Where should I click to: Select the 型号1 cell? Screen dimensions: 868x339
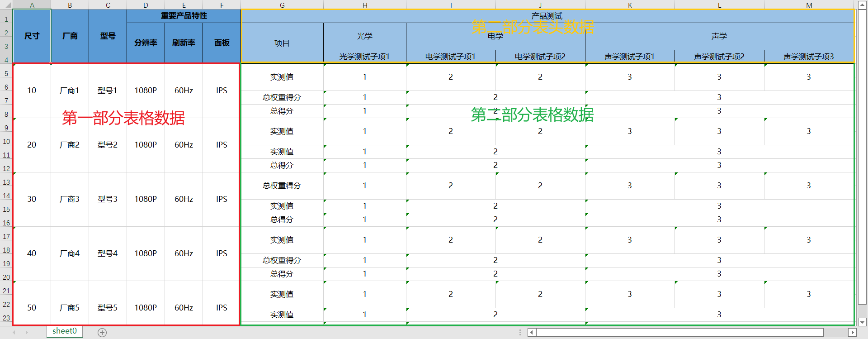pyautogui.click(x=108, y=91)
